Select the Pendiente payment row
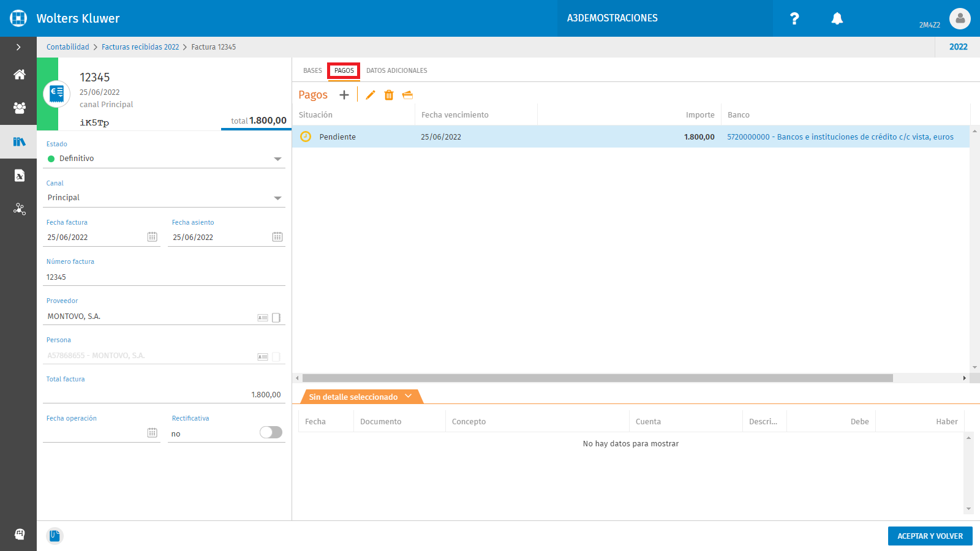980x551 pixels. point(631,137)
